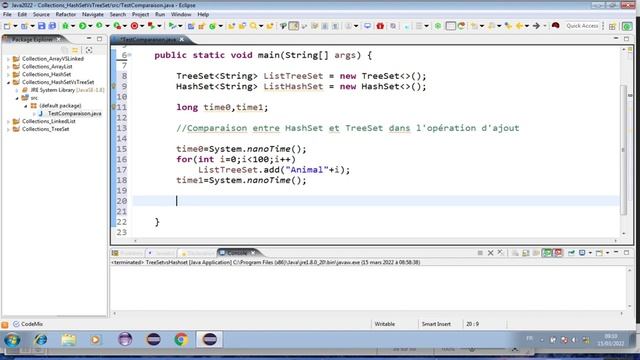The height and width of the screenshot is (360, 640).
Task: Minimize the Package Explorer view
Action: tap(89, 39)
